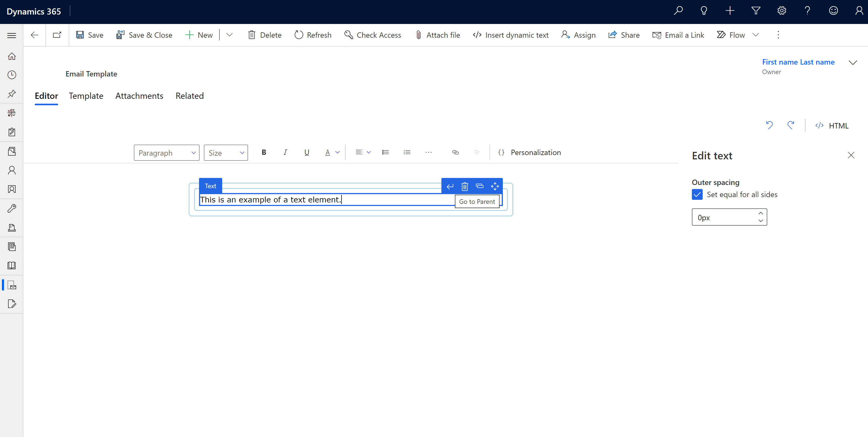The width and height of the screenshot is (868, 437).
Task: Click the Bulleted list icon
Action: click(385, 152)
